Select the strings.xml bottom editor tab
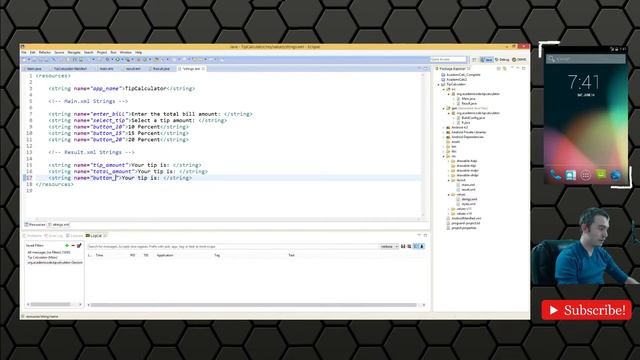The height and width of the screenshot is (360, 640). [59, 224]
